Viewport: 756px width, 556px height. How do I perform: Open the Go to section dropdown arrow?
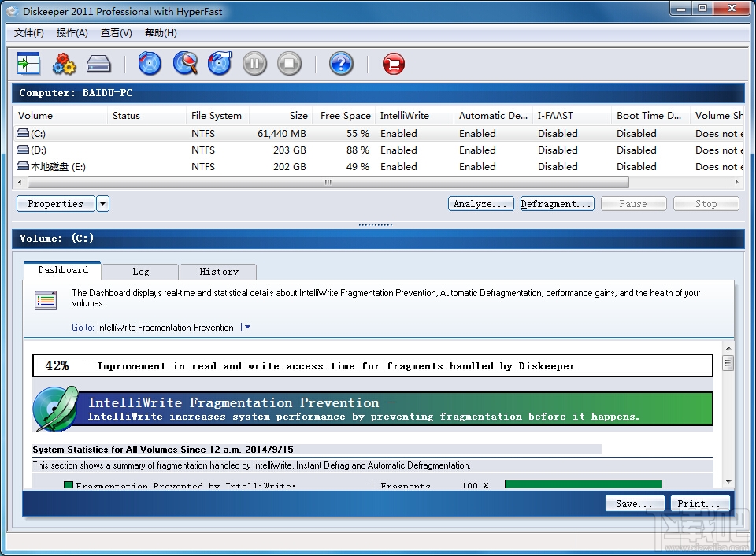coord(247,327)
